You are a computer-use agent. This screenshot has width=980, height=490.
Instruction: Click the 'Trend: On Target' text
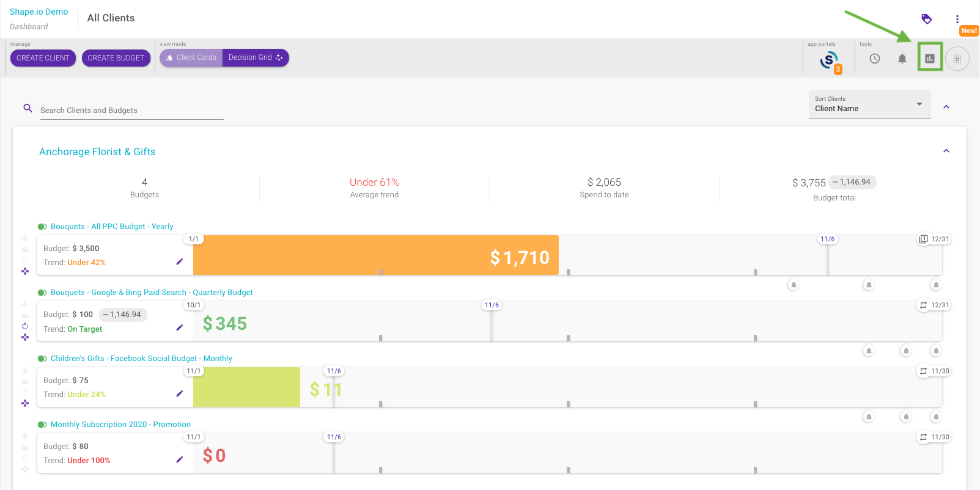point(73,329)
